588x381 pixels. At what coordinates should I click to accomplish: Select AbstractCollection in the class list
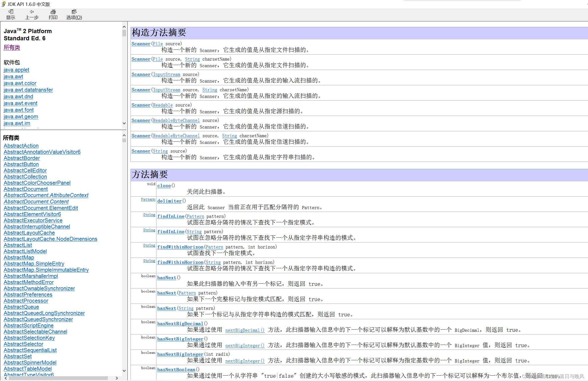(x=25, y=177)
